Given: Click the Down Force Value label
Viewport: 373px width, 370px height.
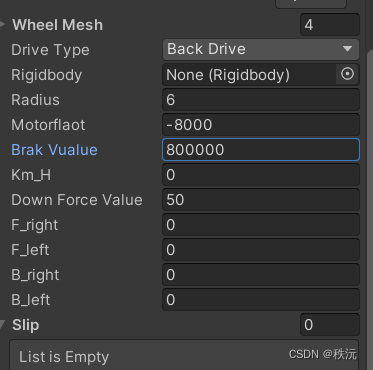Looking at the screenshot, I should pos(77,200).
